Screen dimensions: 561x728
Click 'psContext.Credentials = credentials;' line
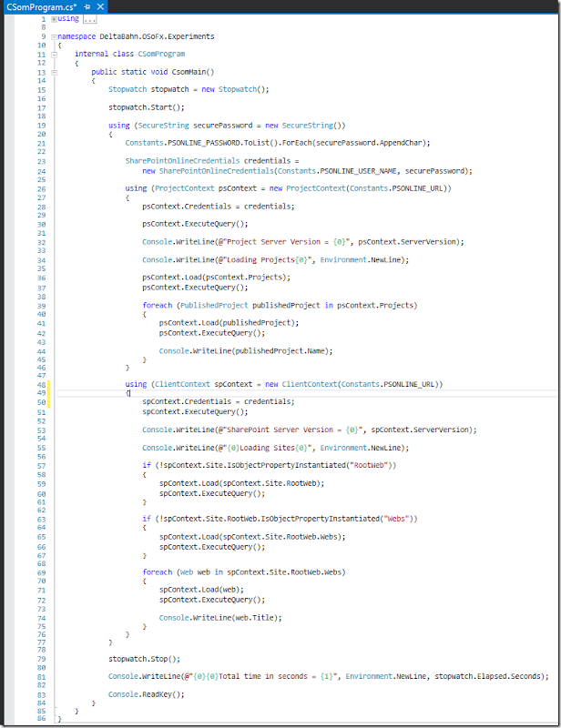[x=219, y=207]
